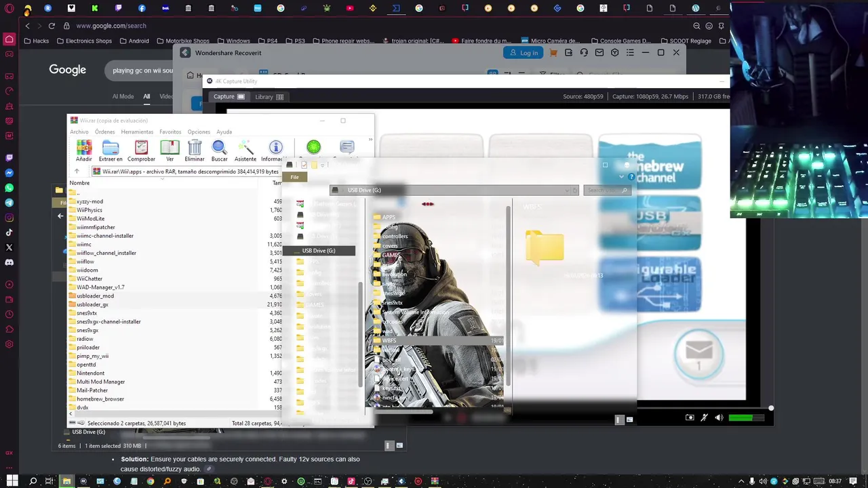Open the Motorbike Shops bookmark folder
The width and height of the screenshot is (868, 488).
point(183,41)
